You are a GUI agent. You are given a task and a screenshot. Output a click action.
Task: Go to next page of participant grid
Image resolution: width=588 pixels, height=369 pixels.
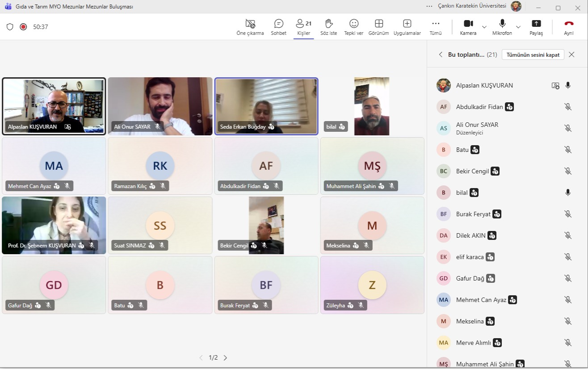(x=225, y=358)
